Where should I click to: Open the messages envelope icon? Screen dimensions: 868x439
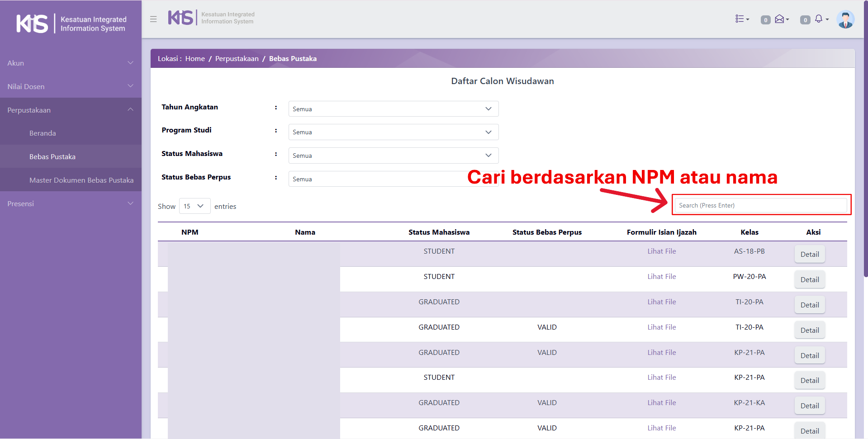click(x=780, y=19)
